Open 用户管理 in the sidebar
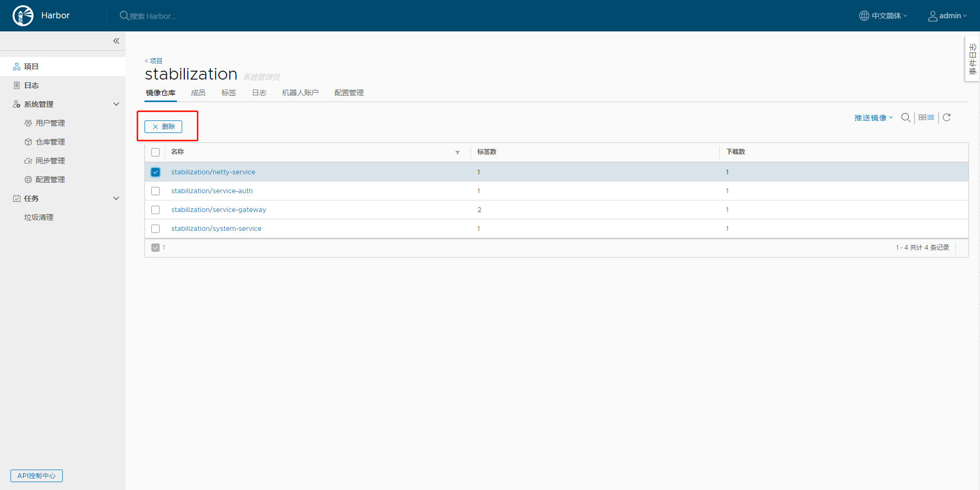 pos(50,123)
